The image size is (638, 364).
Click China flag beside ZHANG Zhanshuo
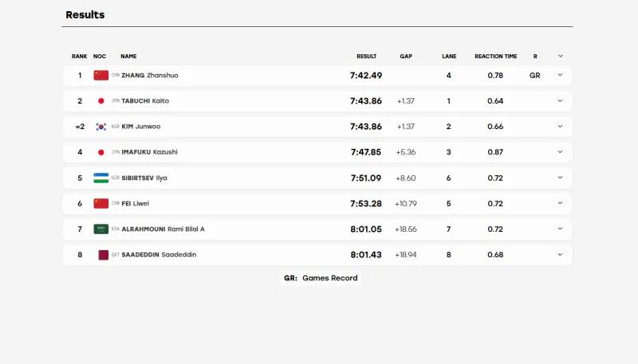click(x=101, y=75)
